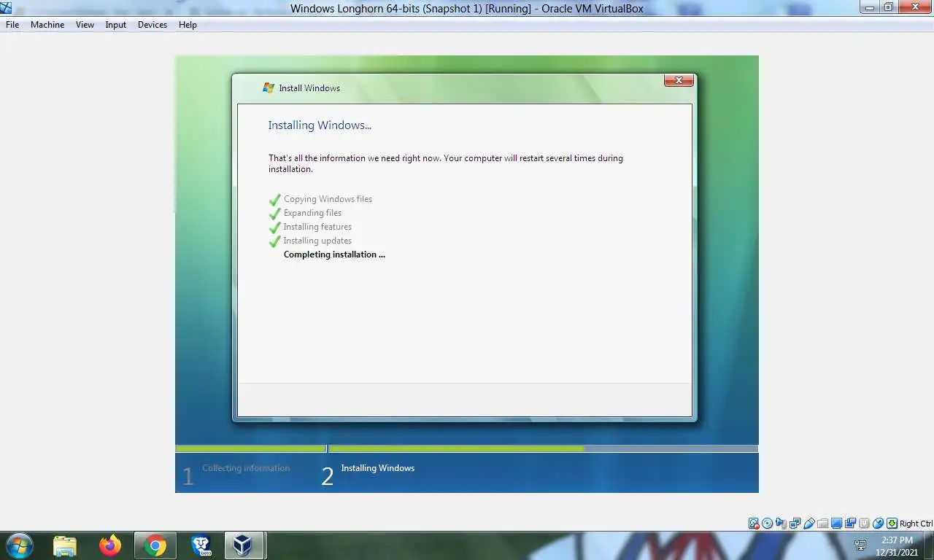Click the audio indicator icon

tap(781, 523)
